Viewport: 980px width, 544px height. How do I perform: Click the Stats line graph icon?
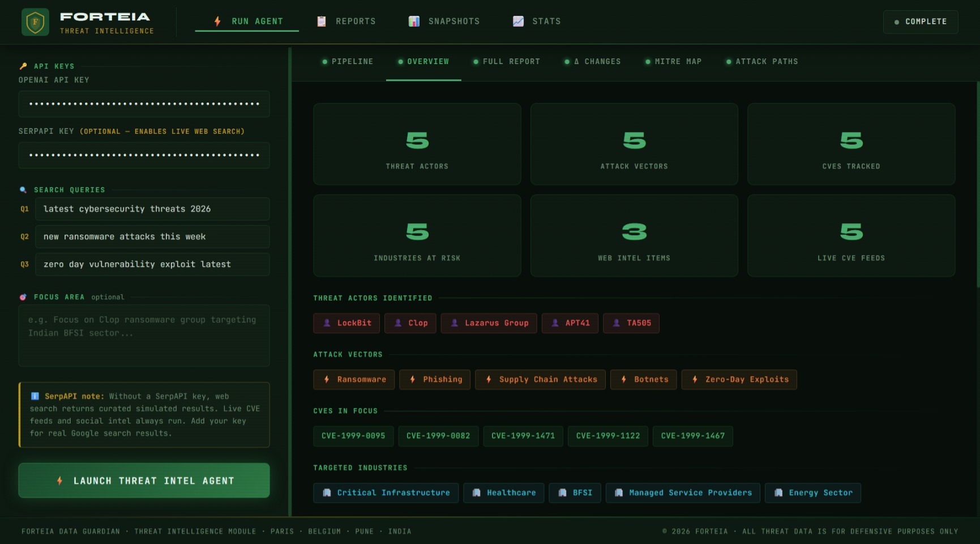point(518,22)
